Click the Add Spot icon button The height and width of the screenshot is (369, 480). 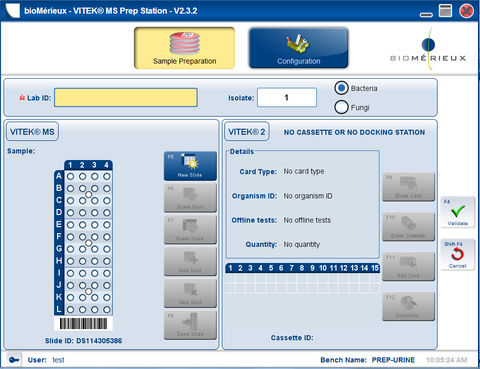click(x=190, y=261)
